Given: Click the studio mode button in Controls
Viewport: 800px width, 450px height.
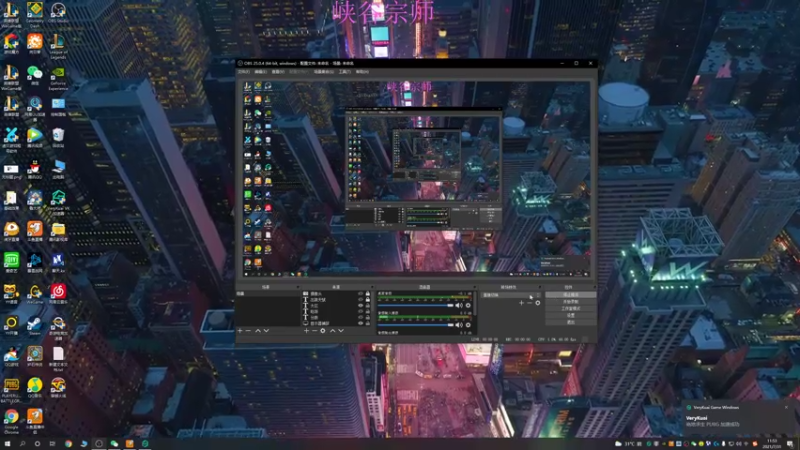Looking at the screenshot, I should coord(570,309).
